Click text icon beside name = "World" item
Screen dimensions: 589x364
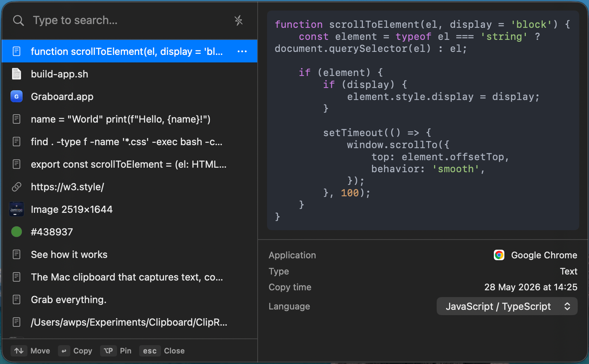[x=17, y=119]
